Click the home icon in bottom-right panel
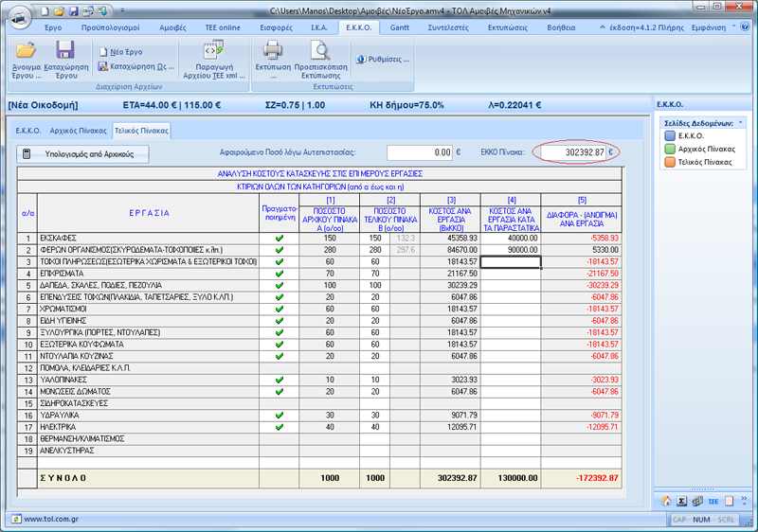The height and width of the screenshot is (532, 758). point(666,501)
